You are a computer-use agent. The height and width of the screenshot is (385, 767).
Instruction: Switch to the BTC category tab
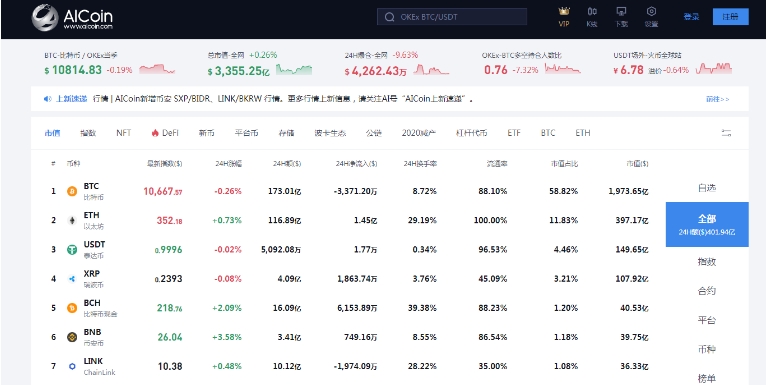548,133
